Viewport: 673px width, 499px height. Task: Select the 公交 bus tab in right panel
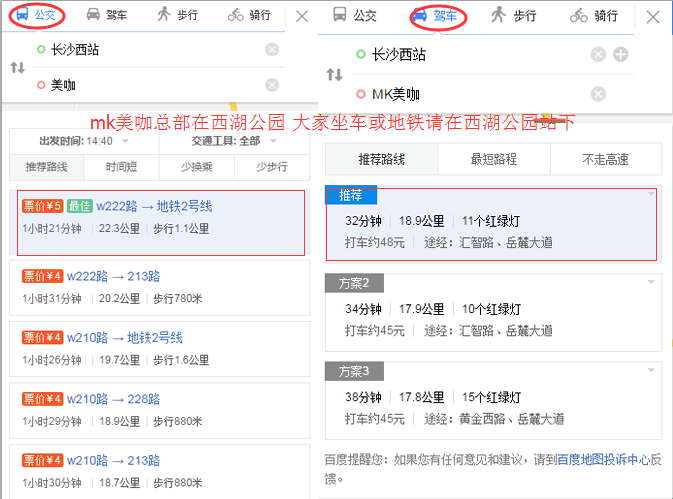(x=355, y=15)
